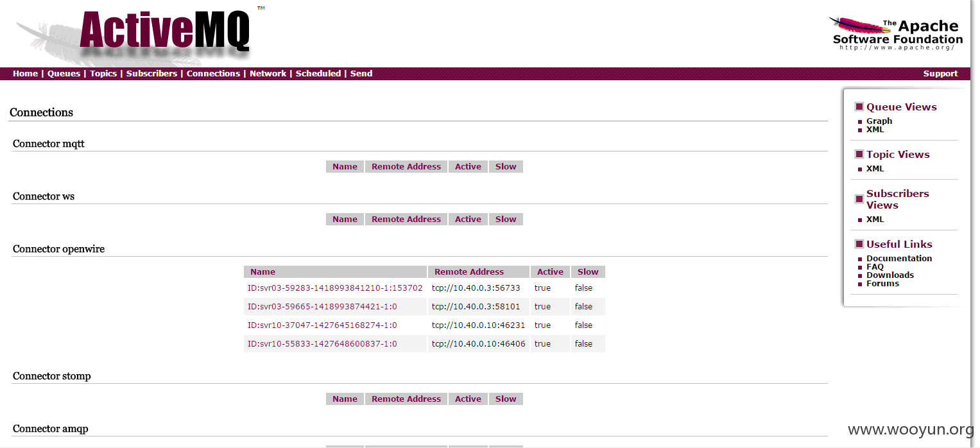
Task: Click Name header under Connector stomp
Action: (345, 399)
